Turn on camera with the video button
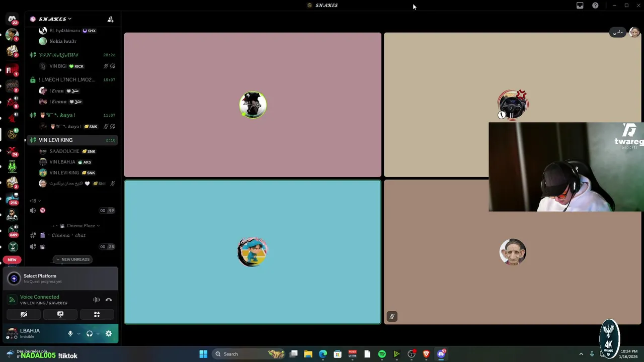Screen dimensions: 644x362 tap(24, 314)
